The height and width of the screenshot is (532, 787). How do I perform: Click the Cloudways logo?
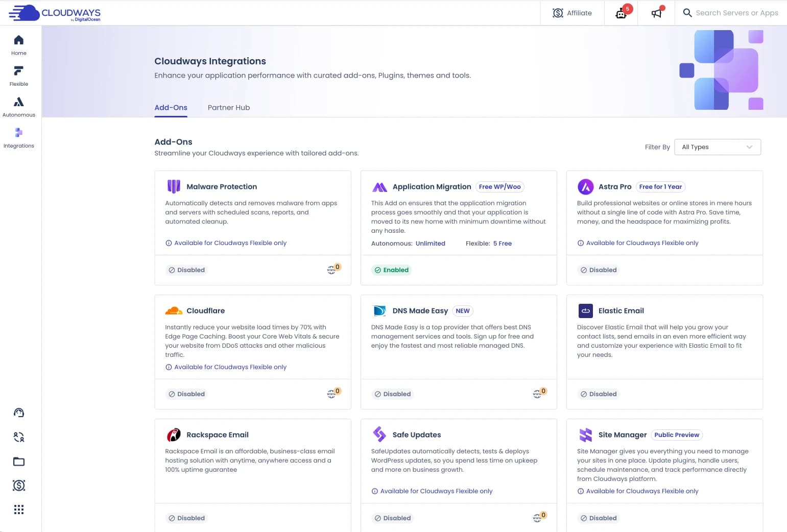55,13
